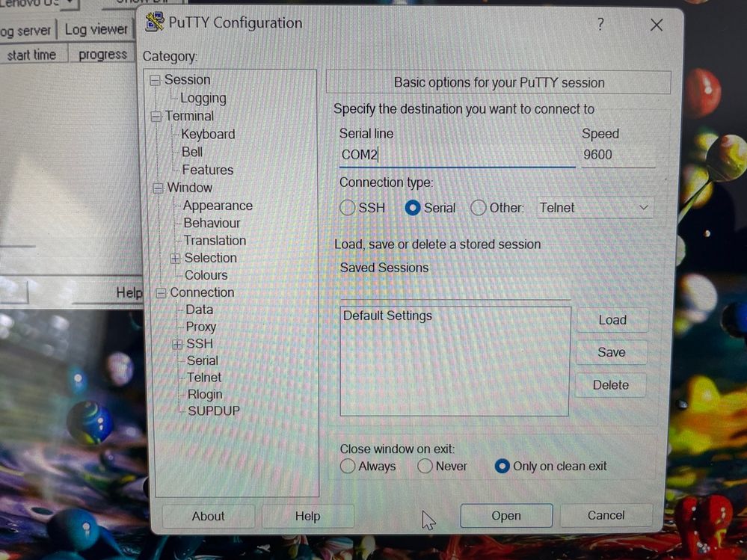Click the Open button to connect
Image resolution: width=747 pixels, height=560 pixels.
click(x=505, y=515)
